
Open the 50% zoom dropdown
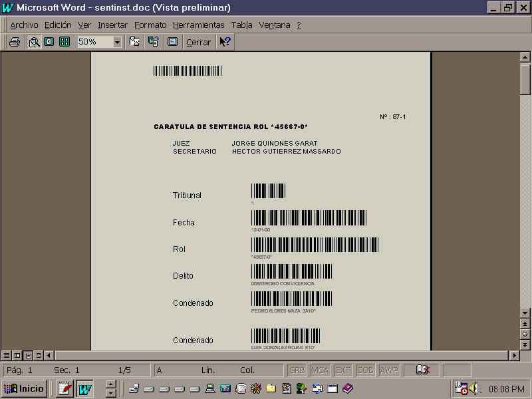(x=118, y=42)
